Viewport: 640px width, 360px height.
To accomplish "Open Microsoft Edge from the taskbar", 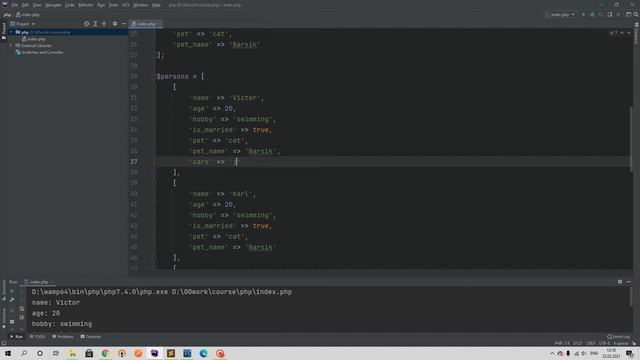I will (204, 353).
